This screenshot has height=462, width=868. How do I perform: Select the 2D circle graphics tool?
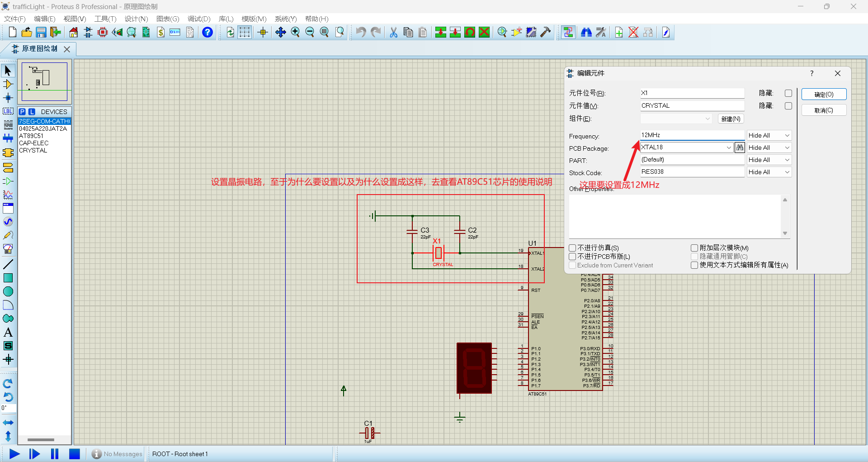click(x=8, y=291)
